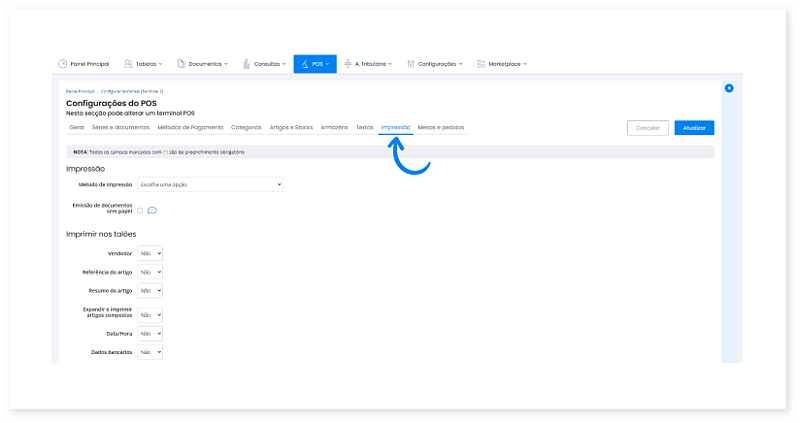This screenshot has width=800, height=423.
Task: Click the Marketplace icon
Action: 481,64
